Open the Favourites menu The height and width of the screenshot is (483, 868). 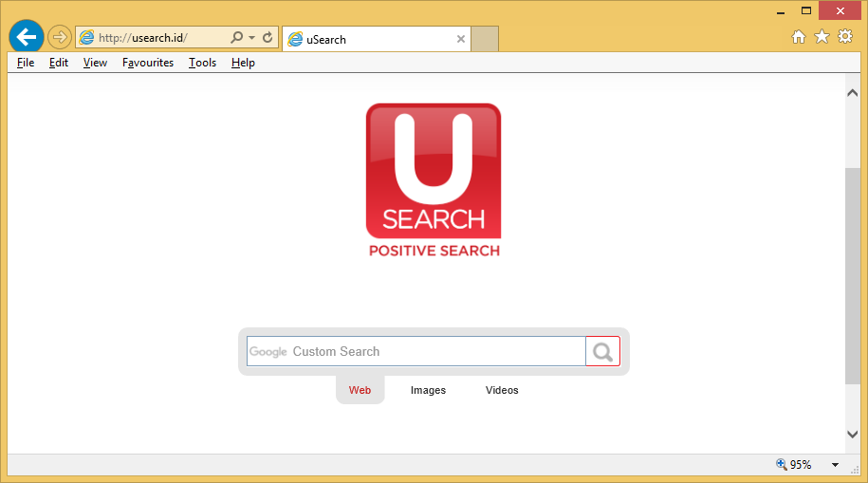(x=148, y=63)
